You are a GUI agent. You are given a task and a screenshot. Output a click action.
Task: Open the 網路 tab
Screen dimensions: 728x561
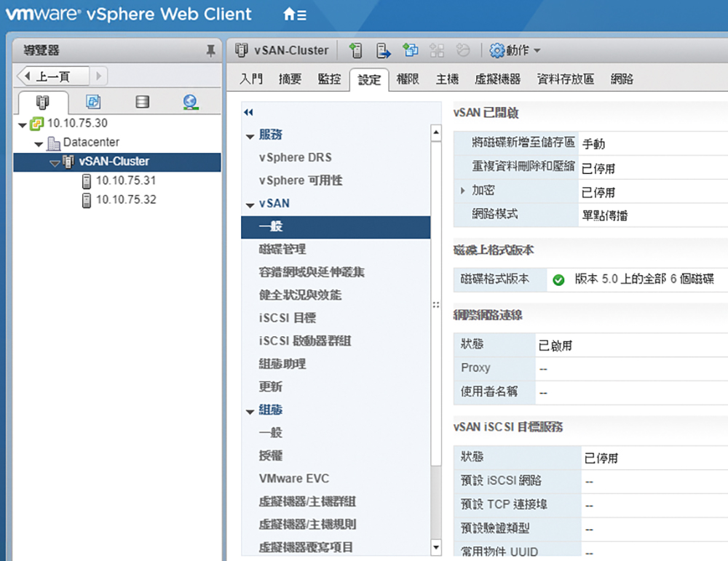[622, 79]
